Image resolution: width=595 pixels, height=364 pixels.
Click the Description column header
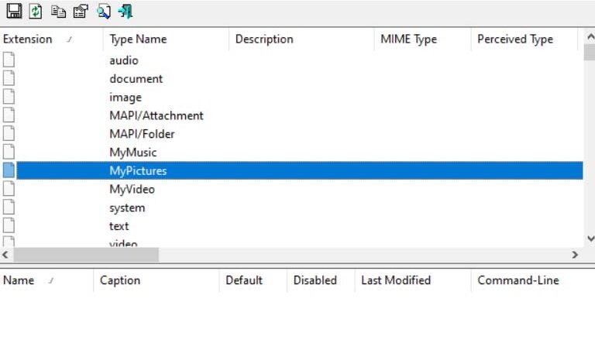pyautogui.click(x=301, y=39)
